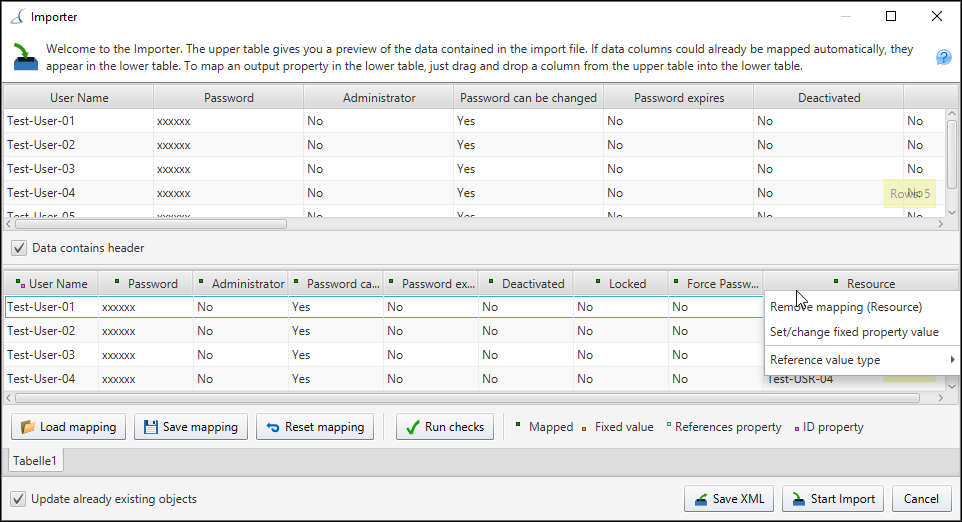Click the upper table horizontal scrollbar thumb
962x522 pixels.
click(151, 225)
